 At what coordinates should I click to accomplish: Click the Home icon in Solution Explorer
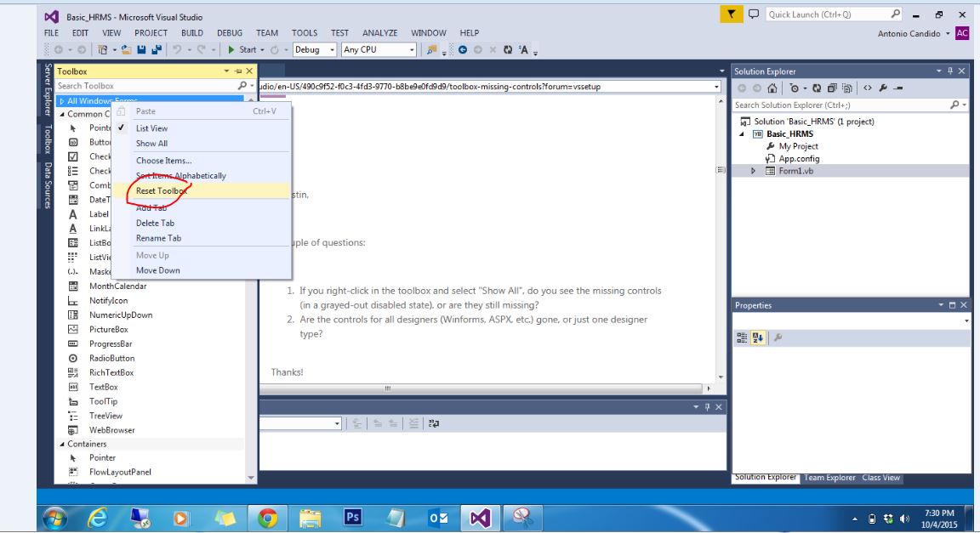click(772, 88)
